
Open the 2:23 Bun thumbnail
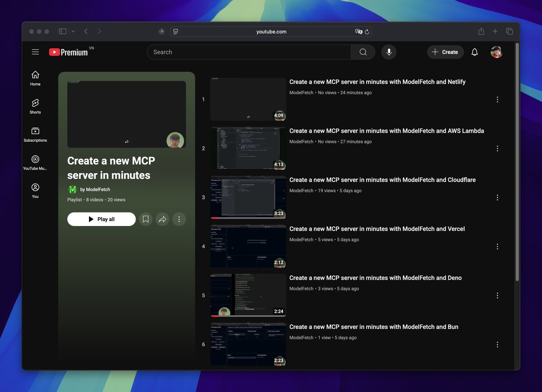tap(248, 345)
